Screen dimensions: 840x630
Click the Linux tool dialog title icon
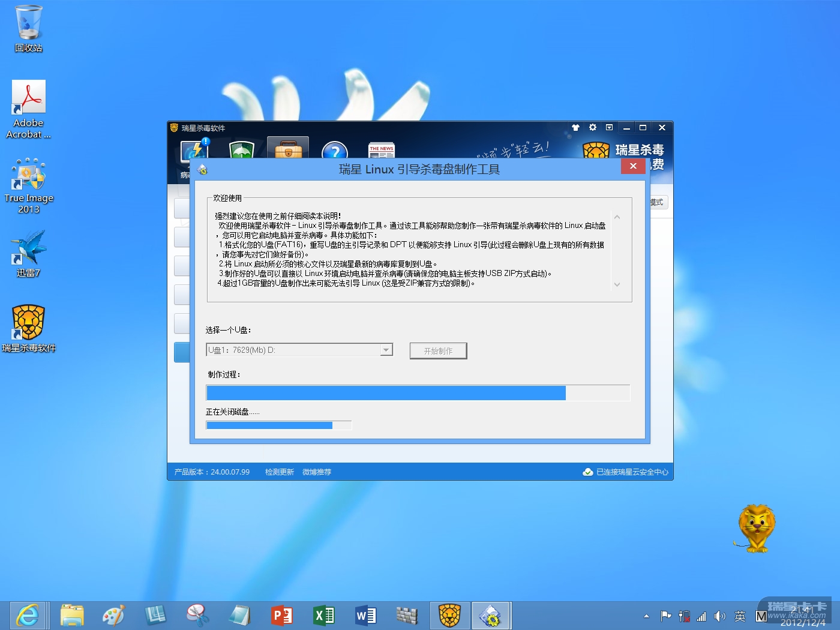pos(203,170)
